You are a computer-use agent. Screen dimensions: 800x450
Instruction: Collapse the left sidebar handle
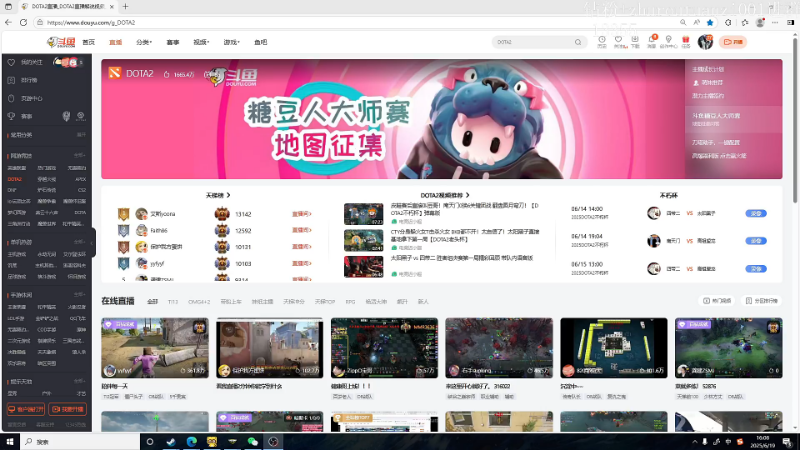pos(92,243)
